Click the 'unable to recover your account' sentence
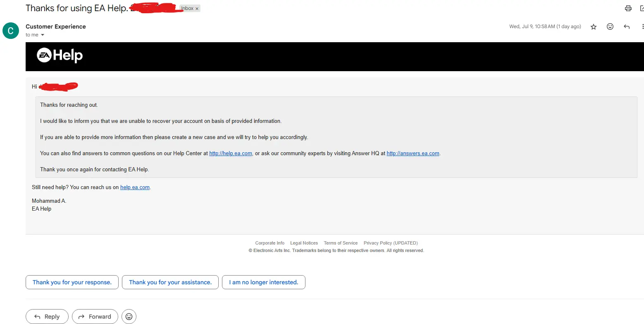The width and height of the screenshot is (644, 324). [161, 121]
